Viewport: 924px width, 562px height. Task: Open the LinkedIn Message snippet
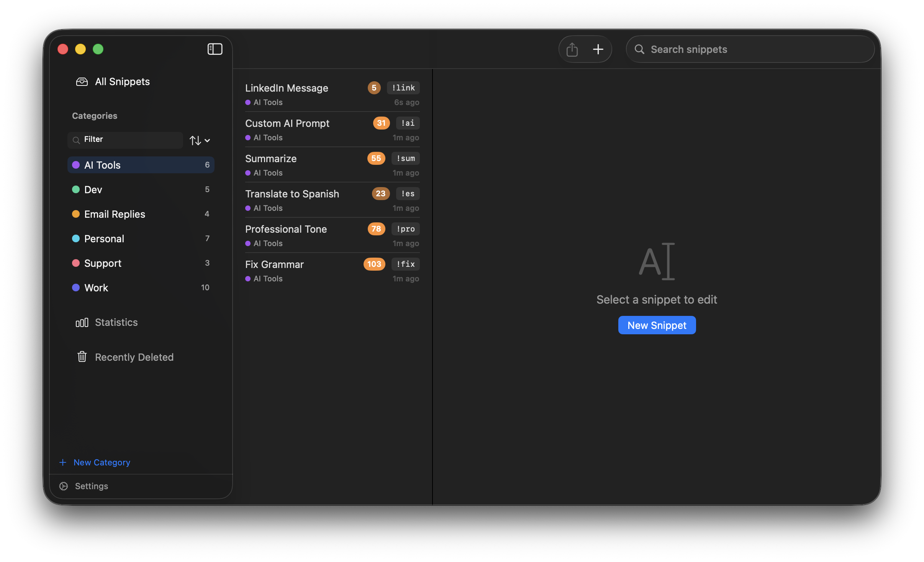(x=332, y=94)
